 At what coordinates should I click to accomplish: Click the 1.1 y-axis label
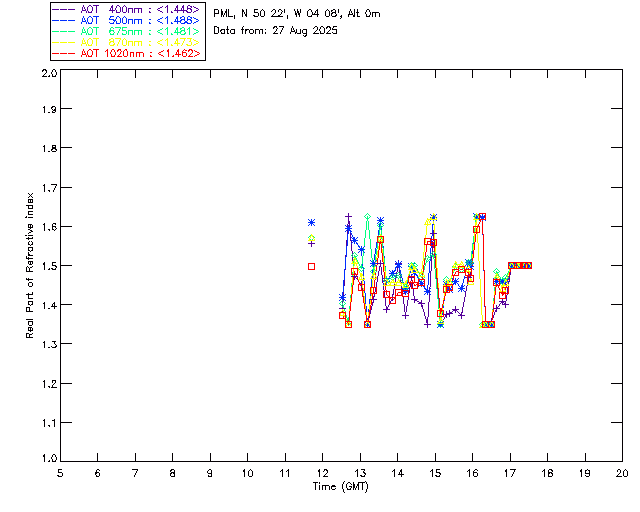(x=49, y=423)
